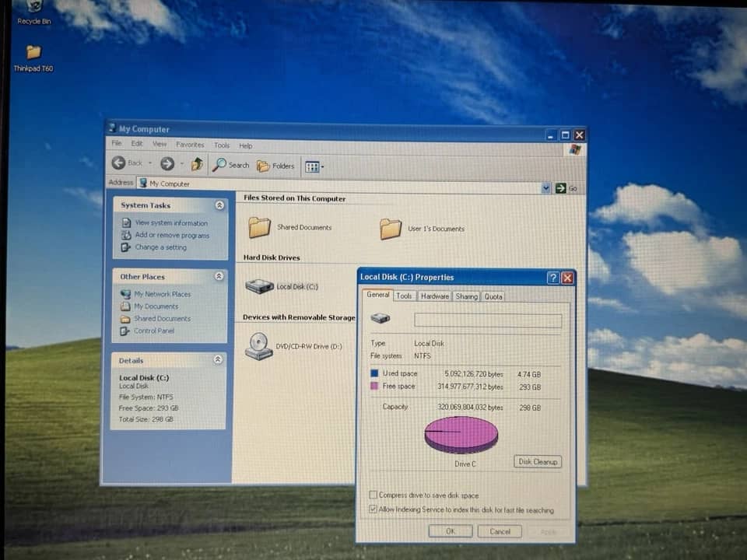Select the Local Disk (C:) drive icon

(x=259, y=286)
